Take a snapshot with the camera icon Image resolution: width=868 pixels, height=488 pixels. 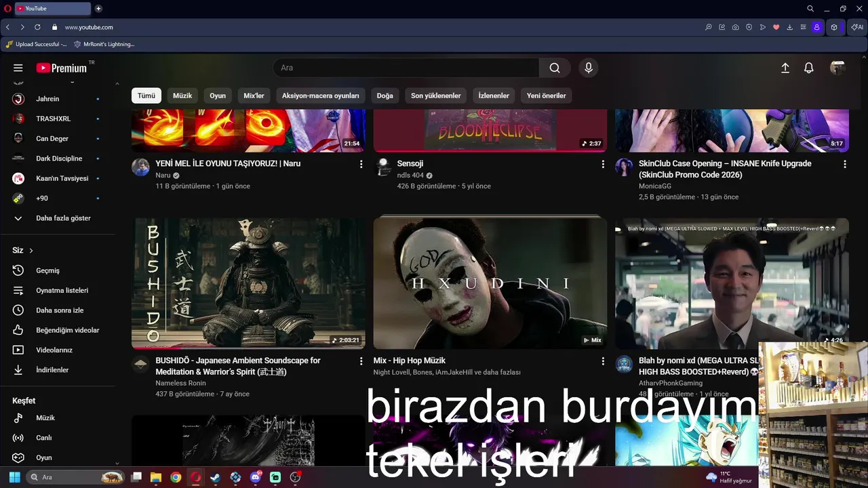click(x=736, y=27)
